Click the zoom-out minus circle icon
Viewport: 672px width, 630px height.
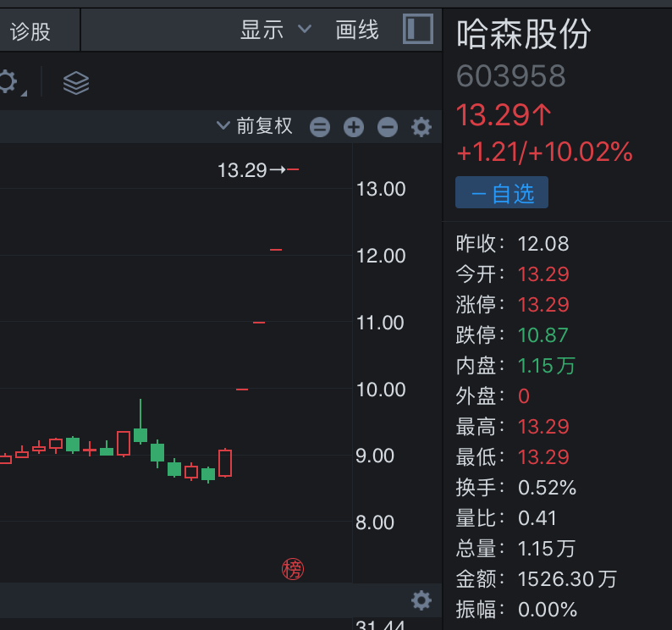(387, 127)
